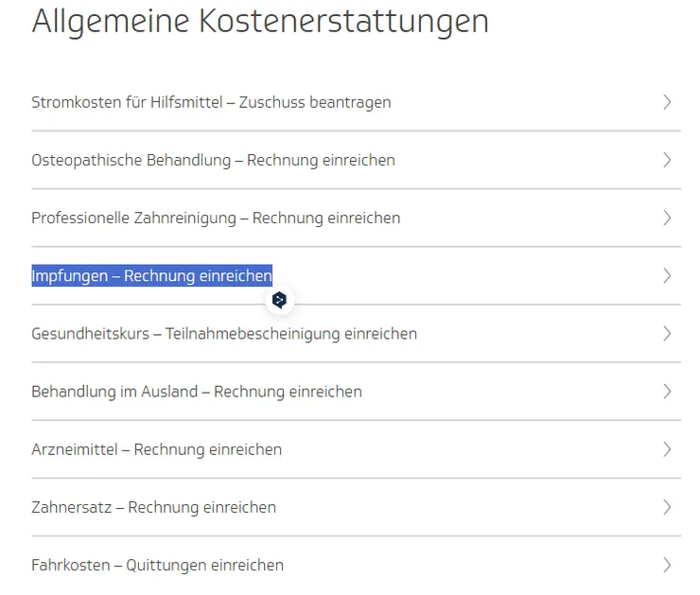Click the Allgemeine Kostenerstattungen heading

pos(260,21)
